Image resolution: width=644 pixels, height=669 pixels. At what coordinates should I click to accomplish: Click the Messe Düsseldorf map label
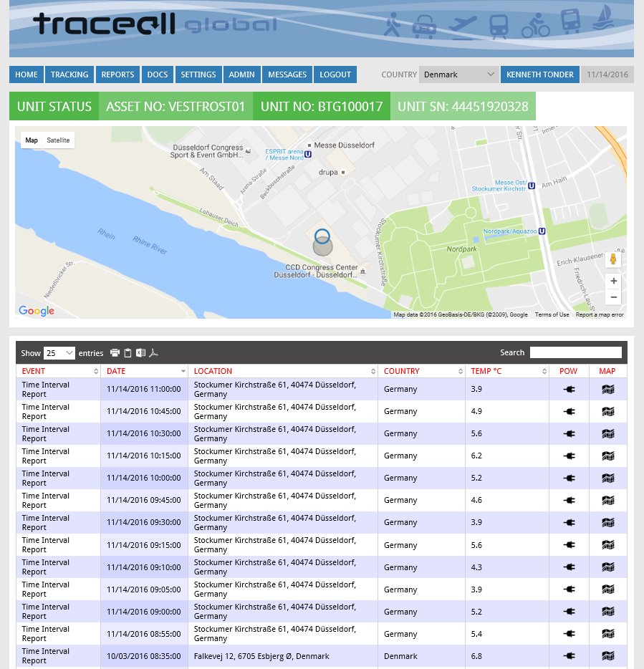pyautogui.click(x=344, y=145)
